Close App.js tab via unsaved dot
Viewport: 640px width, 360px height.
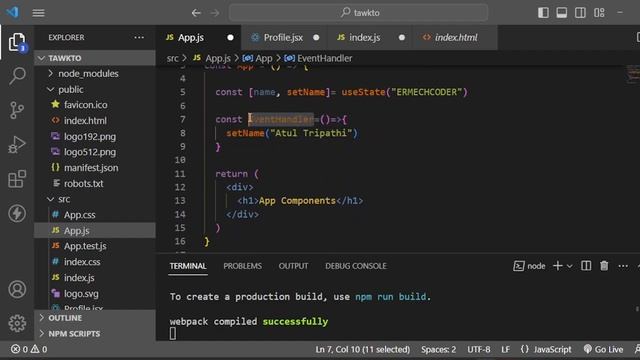pos(230,38)
